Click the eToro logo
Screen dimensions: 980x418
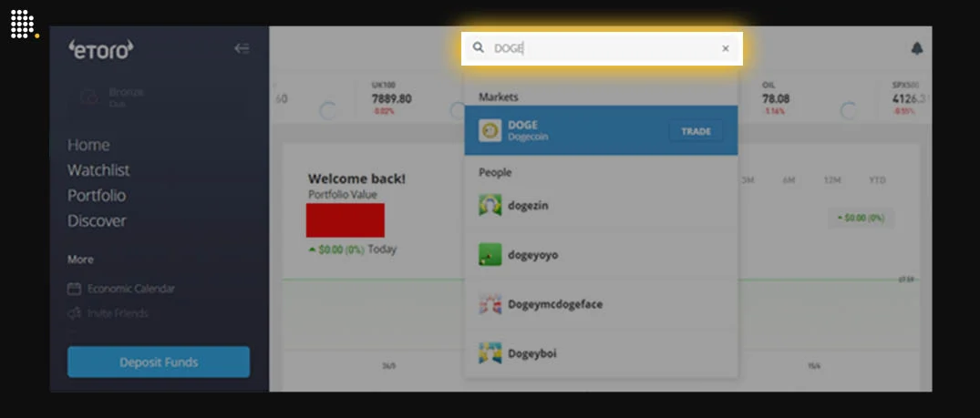[100, 49]
